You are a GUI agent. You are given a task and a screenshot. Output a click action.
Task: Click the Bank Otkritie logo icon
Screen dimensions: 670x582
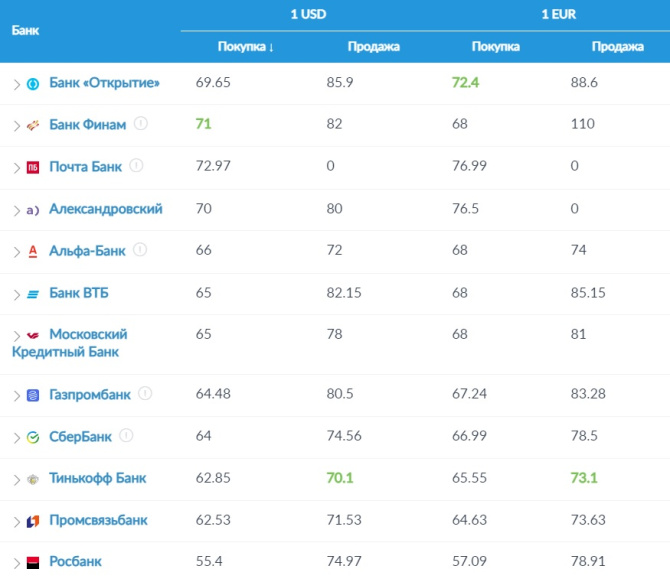pos(33,83)
